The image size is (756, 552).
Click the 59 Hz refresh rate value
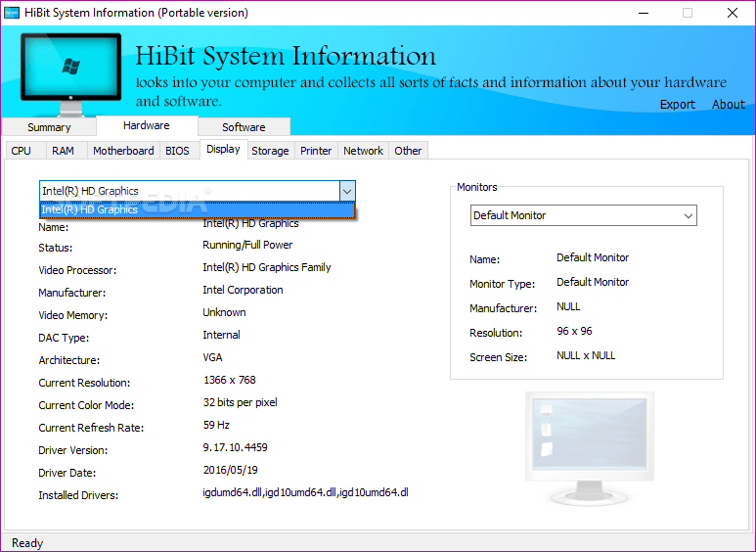(216, 425)
